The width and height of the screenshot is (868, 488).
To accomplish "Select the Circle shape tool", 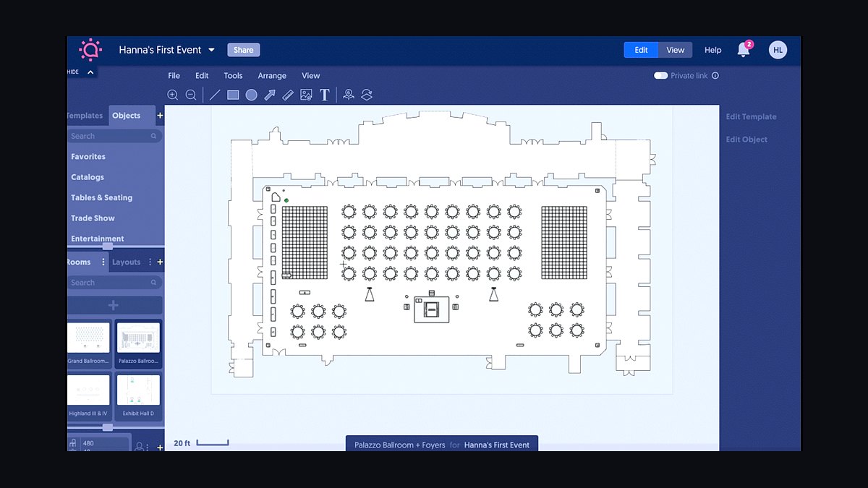I will pos(251,95).
